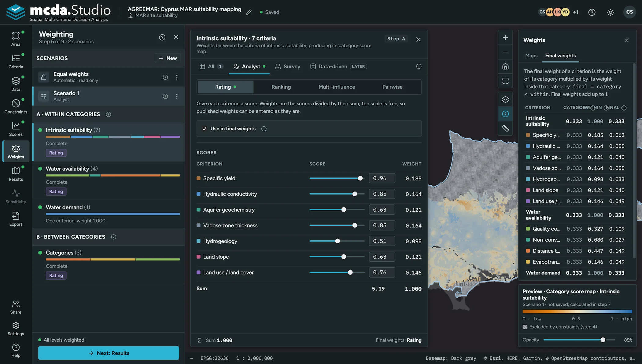Switch to the All tab
This screenshot has height=364, width=642.
[x=212, y=67]
